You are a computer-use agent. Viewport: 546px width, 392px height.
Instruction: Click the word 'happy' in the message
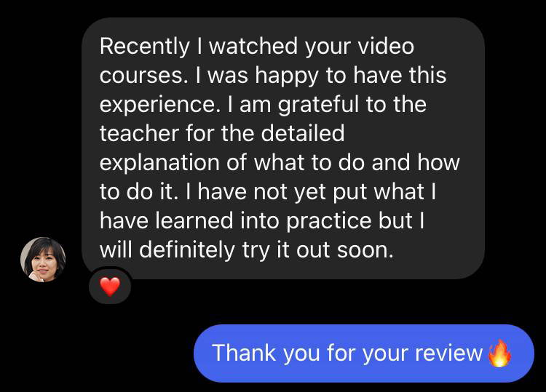pos(287,76)
